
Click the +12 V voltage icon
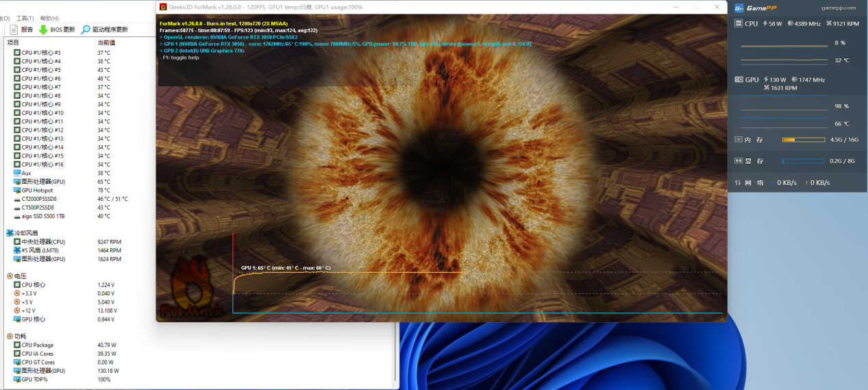(17, 310)
